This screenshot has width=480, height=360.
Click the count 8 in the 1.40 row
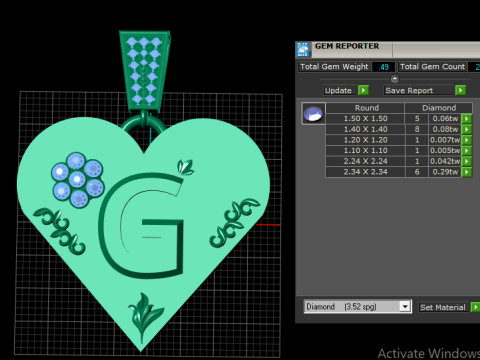click(x=417, y=129)
